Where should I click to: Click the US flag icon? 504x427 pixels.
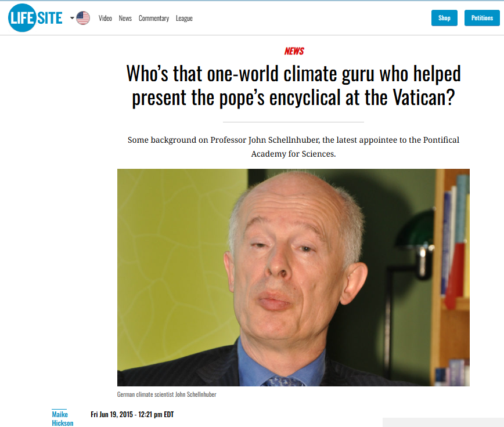point(83,18)
